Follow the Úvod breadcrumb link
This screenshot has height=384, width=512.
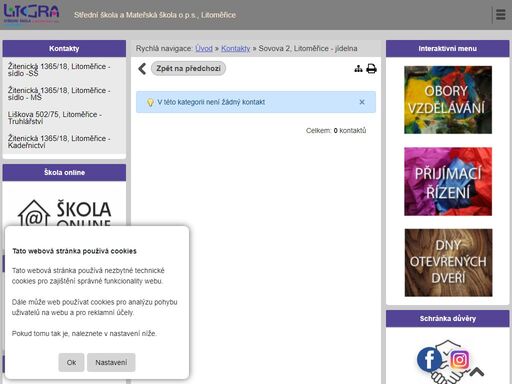point(204,49)
